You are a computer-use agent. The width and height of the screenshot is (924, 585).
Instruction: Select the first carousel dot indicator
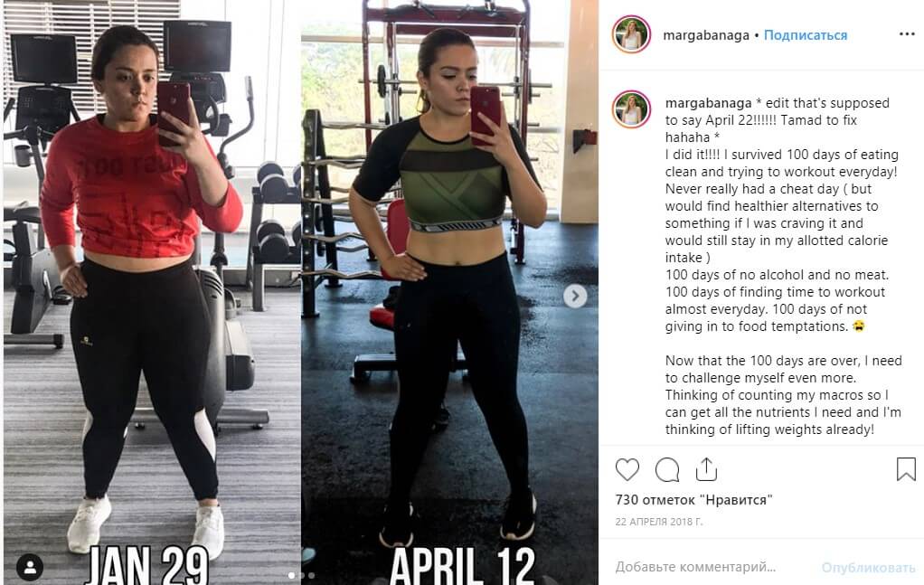pos(292,575)
